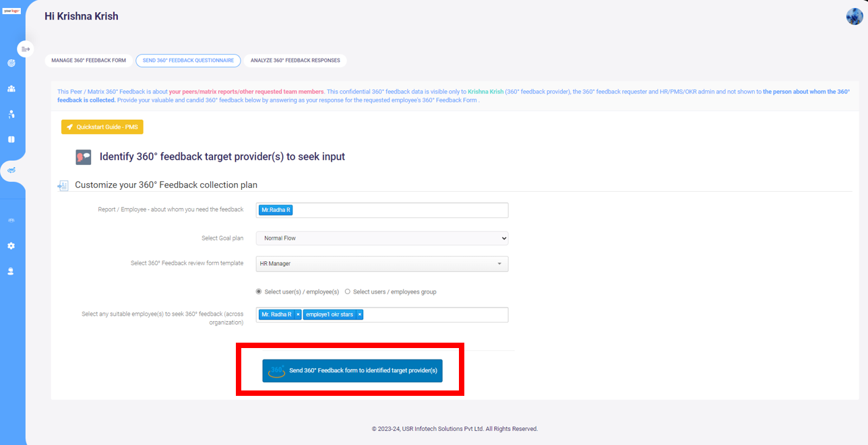Open the profile avatar at top right
This screenshot has height=445, width=868.
[854, 16]
